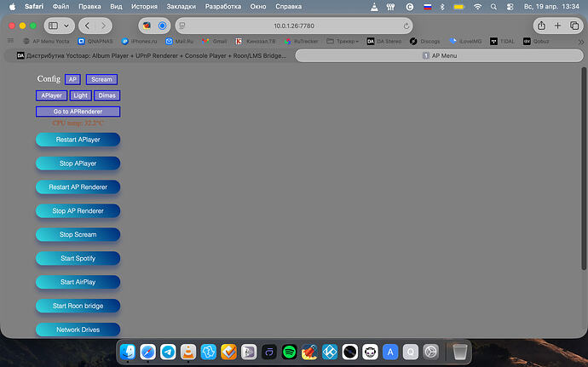
Task: Launch Kodi from the Dock
Action: coord(330,352)
